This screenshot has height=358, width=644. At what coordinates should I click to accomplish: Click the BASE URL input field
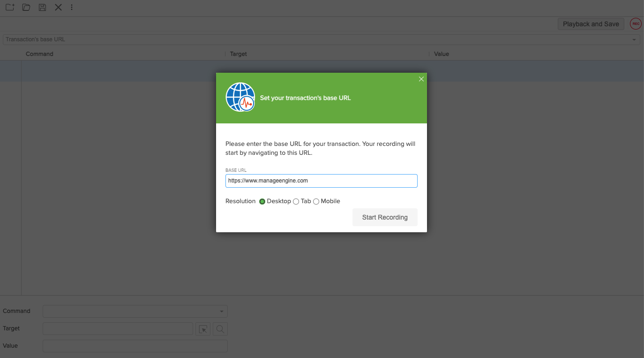pos(322,181)
